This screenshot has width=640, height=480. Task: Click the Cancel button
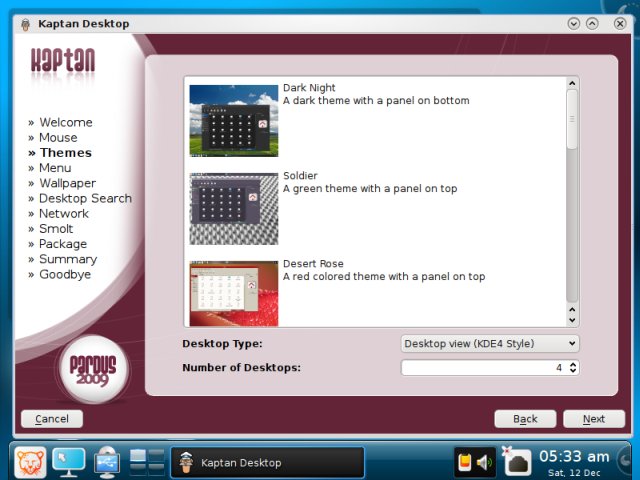tap(52, 419)
